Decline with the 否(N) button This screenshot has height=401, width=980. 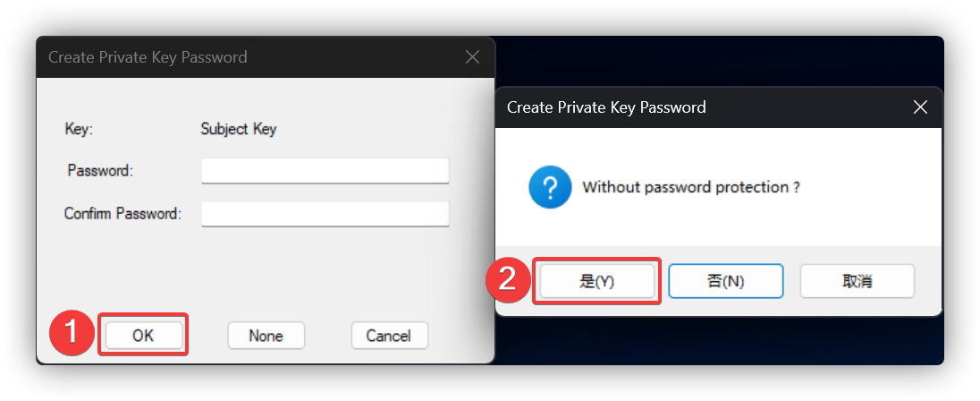pyautogui.click(x=725, y=281)
